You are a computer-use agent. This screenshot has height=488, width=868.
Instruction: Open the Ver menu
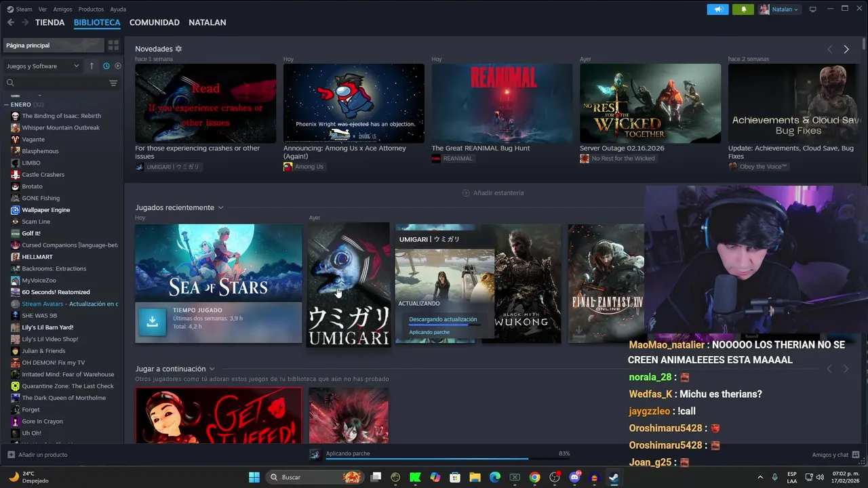pos(43,9)
